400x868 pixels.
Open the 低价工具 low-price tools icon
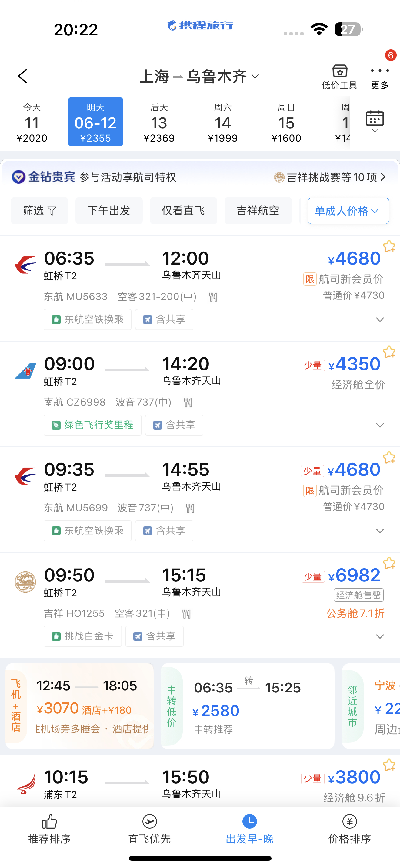(x=339, y=71)
